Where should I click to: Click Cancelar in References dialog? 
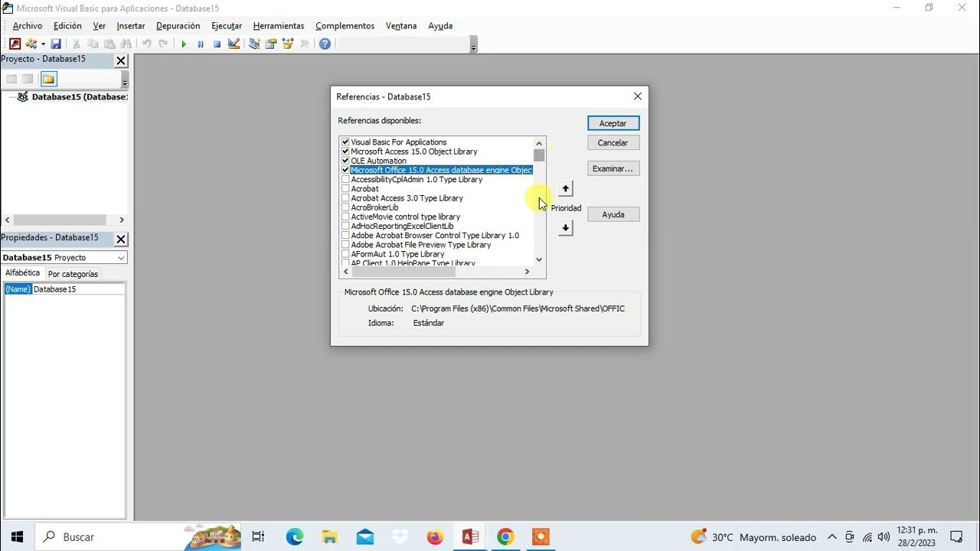613,143
